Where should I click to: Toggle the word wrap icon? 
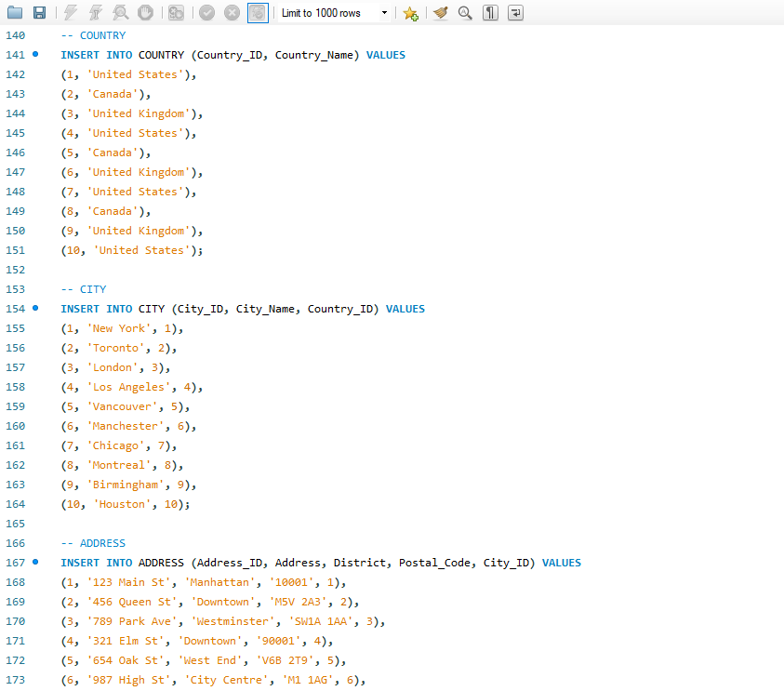click(515, 13)
